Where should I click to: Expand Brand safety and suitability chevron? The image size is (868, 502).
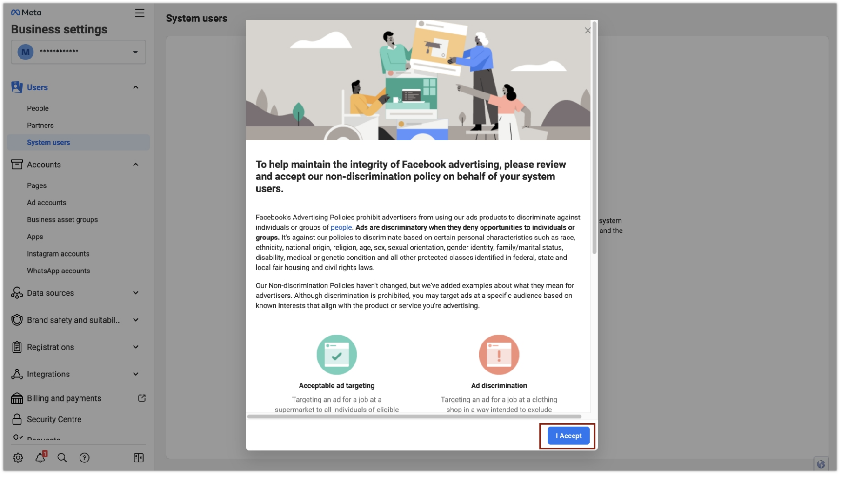[136, 320]
